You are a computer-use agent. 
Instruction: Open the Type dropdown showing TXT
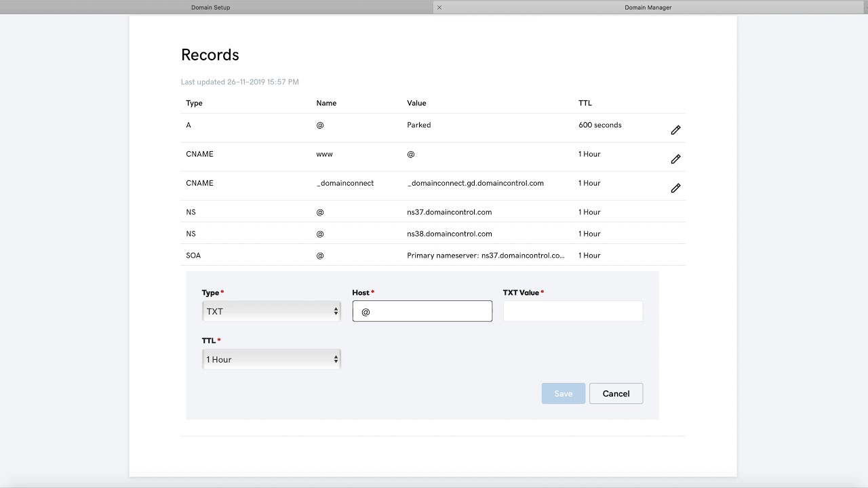tap(271, 311)
